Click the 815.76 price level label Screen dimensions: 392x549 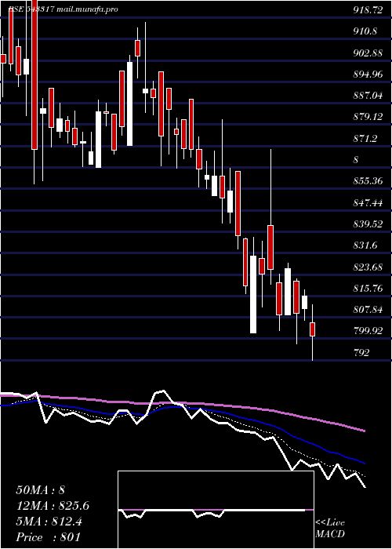(x=368, y=289)
